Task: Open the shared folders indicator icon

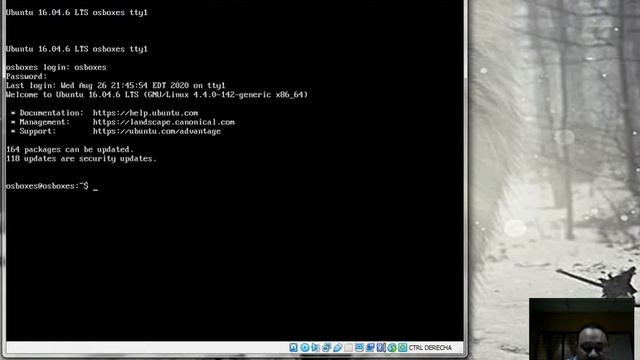Action: tap(348, 347)
